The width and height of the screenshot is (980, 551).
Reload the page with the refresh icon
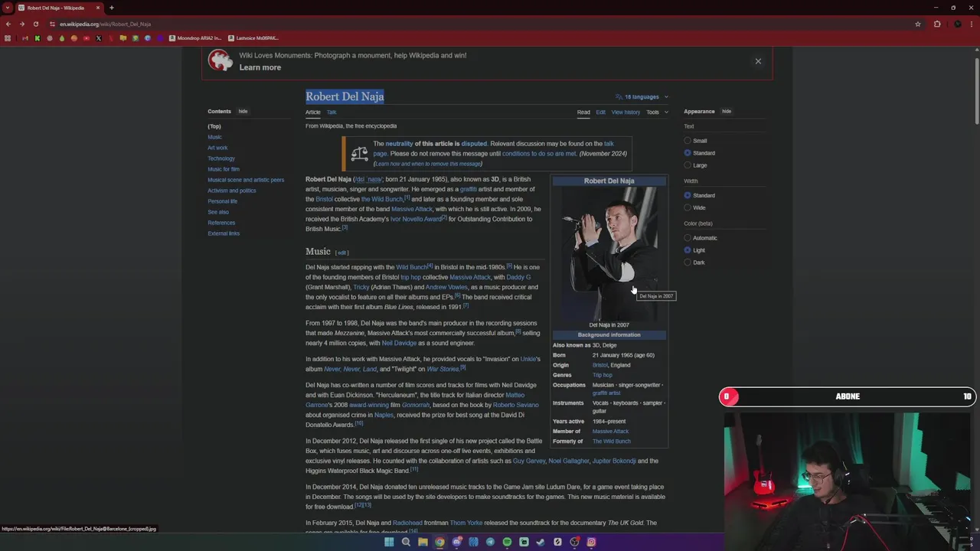pyautogui.click(x=37, y=24)
